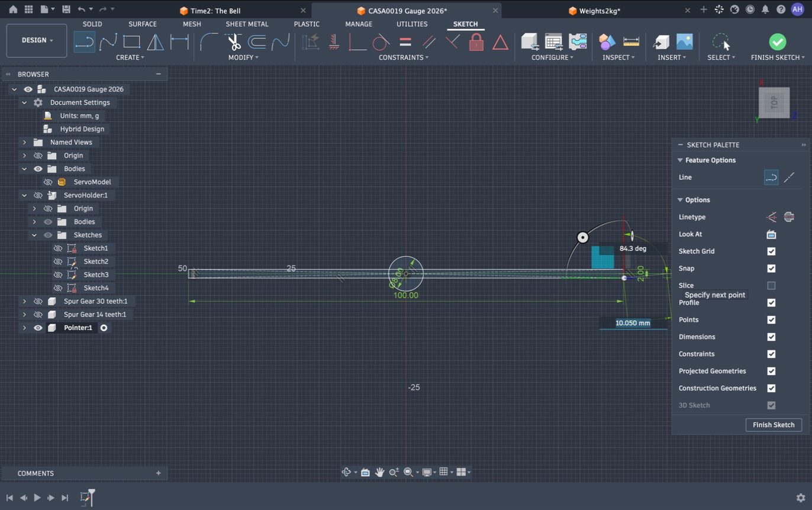Apply the Fix/Unfix lock constraint
Viewport: 812px width, 510px height.
[476, 42]
